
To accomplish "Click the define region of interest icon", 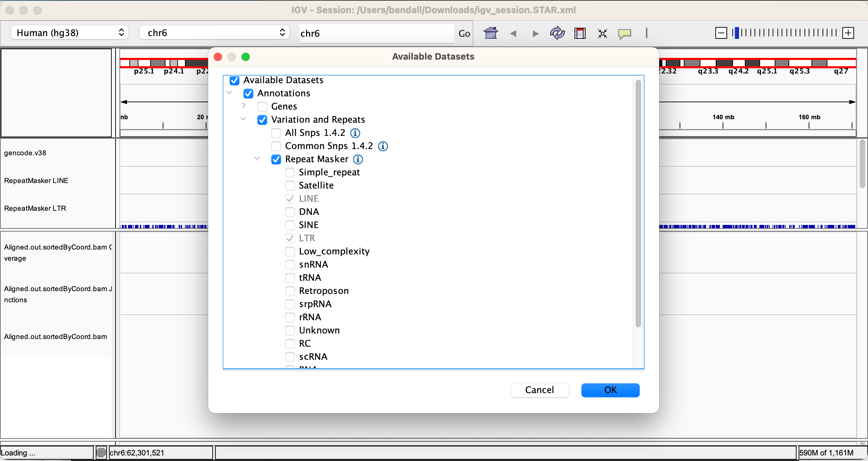I will pos(580,33).
